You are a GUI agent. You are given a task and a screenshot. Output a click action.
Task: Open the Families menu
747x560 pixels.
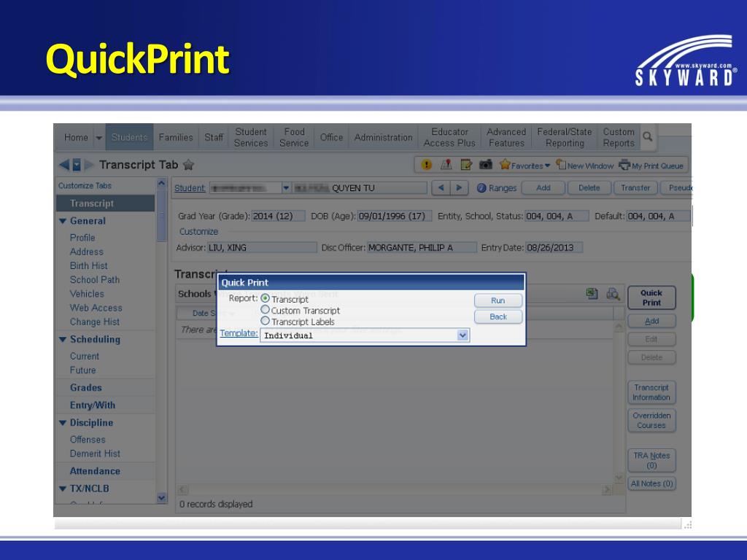point(176,137)
